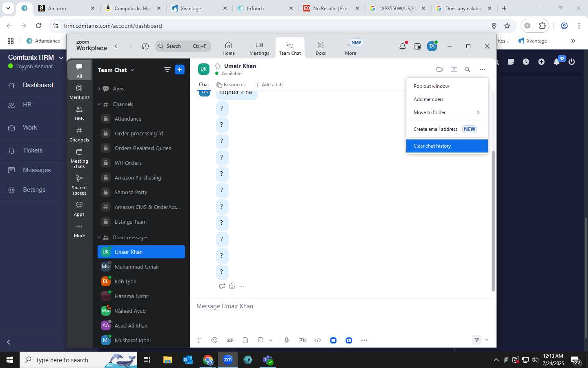Open the Docs tab in Zoom
Viewport: 588px width, 368px height.
(x=321, y=48)
